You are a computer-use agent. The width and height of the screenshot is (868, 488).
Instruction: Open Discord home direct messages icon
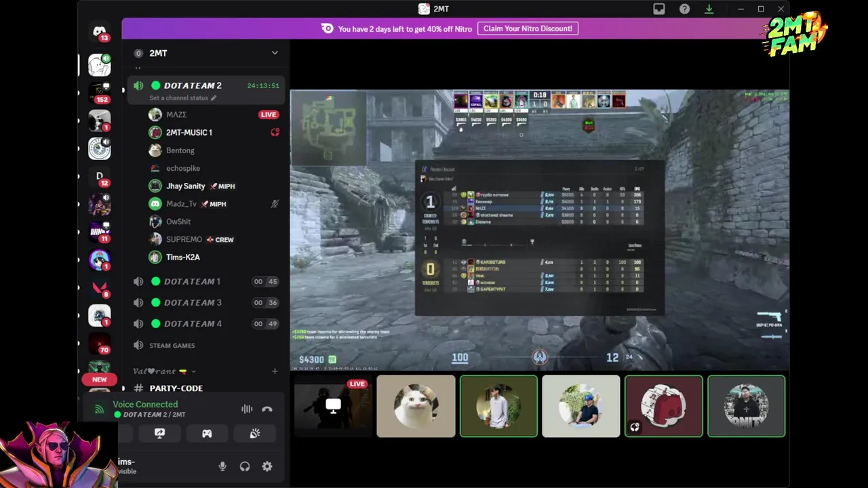pos(100,32)
